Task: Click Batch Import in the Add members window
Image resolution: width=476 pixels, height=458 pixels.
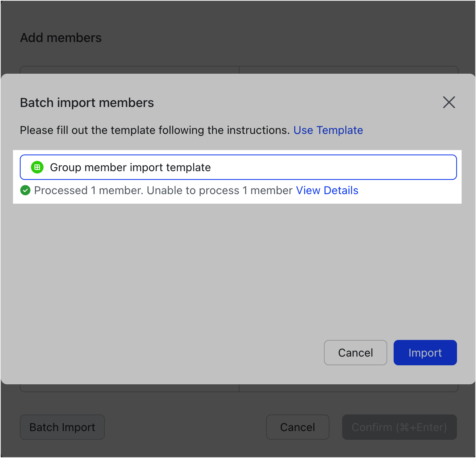Action: pyautogui.click(x=62, y=427)
